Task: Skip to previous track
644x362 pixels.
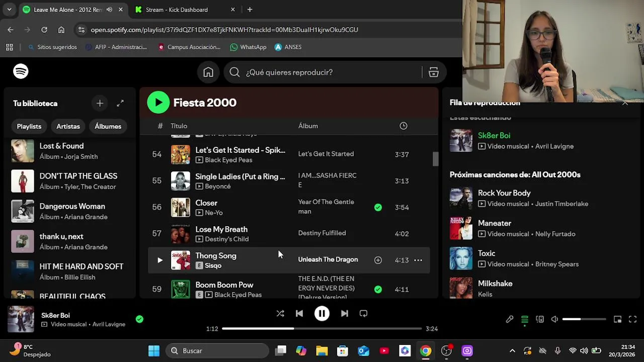Action: coord(299,313)
